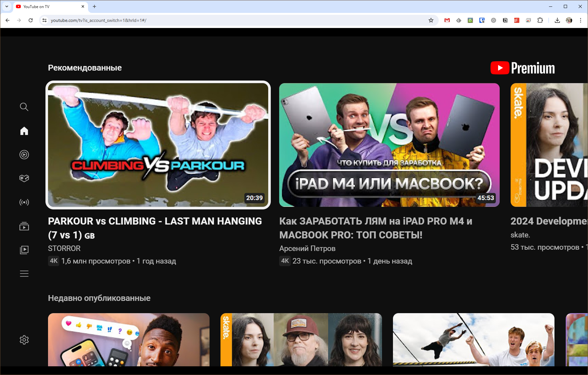Screen dimensions: 588x375
Task: Open Library icon in the sidebar
Action: (24, 250)
